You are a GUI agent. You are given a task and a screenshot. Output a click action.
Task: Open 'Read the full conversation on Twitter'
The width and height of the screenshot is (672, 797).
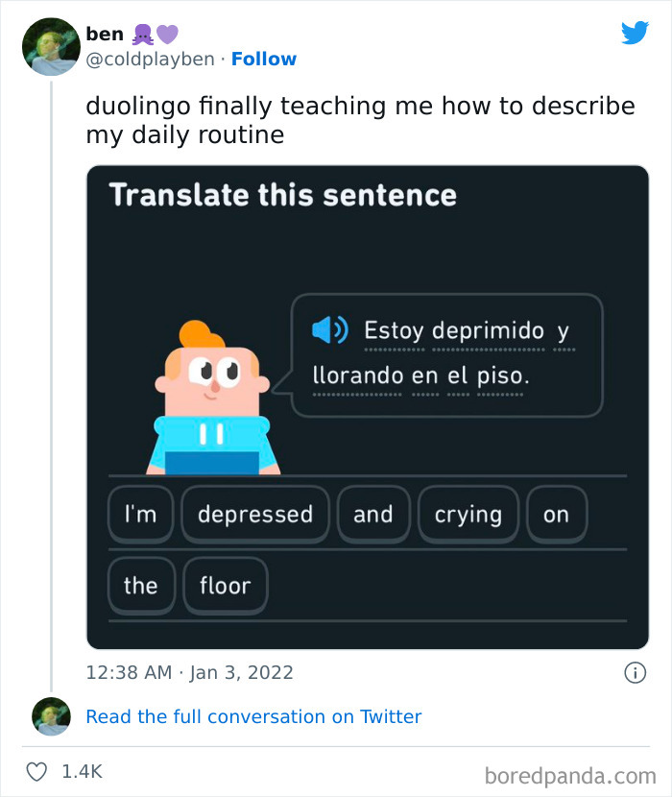(x=253, y=716)
